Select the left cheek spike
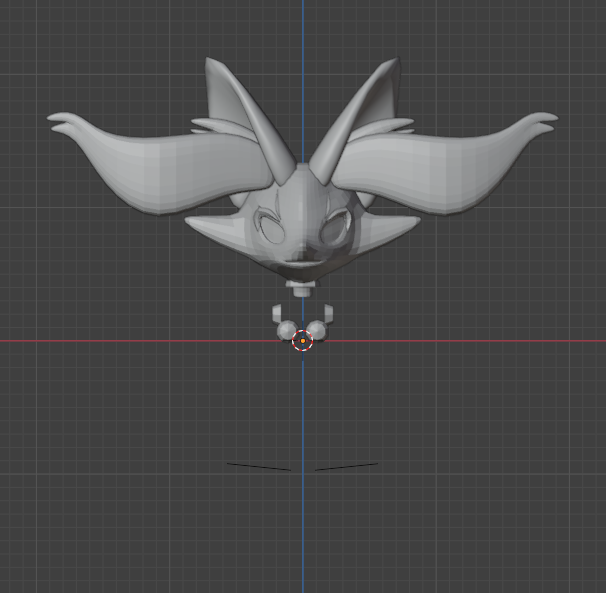The height and width of the screenshot is (593, 606). 216,230
